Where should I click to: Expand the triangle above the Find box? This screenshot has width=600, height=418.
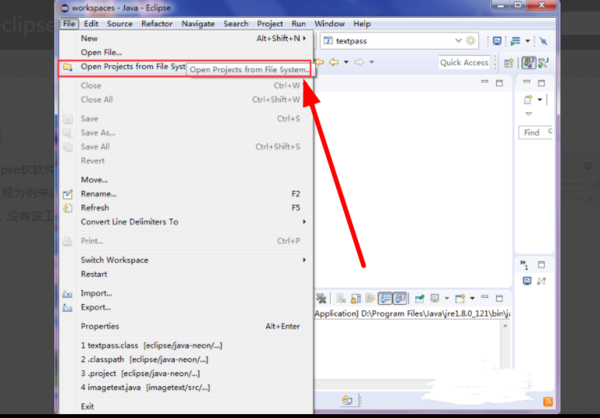pyautogui.click(x=528, y=114)
